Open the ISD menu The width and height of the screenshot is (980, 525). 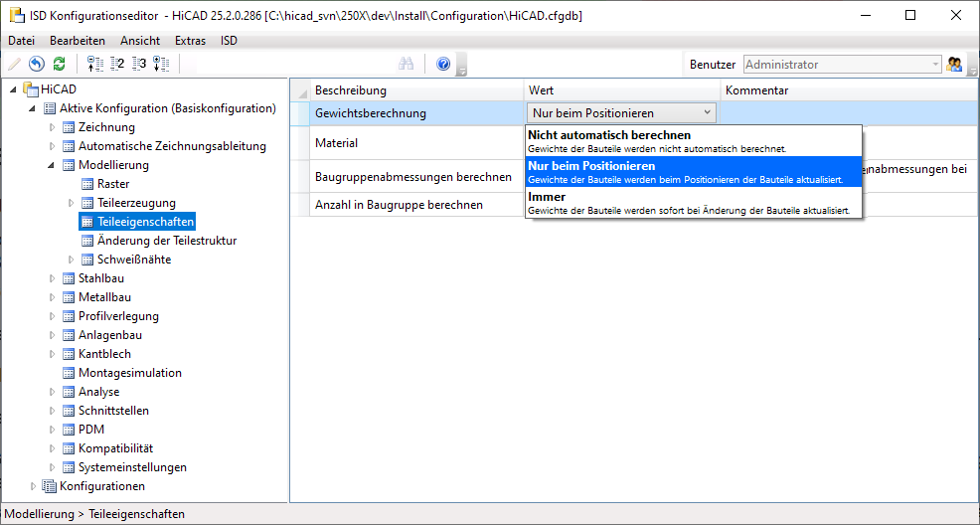tap(229, 41)
